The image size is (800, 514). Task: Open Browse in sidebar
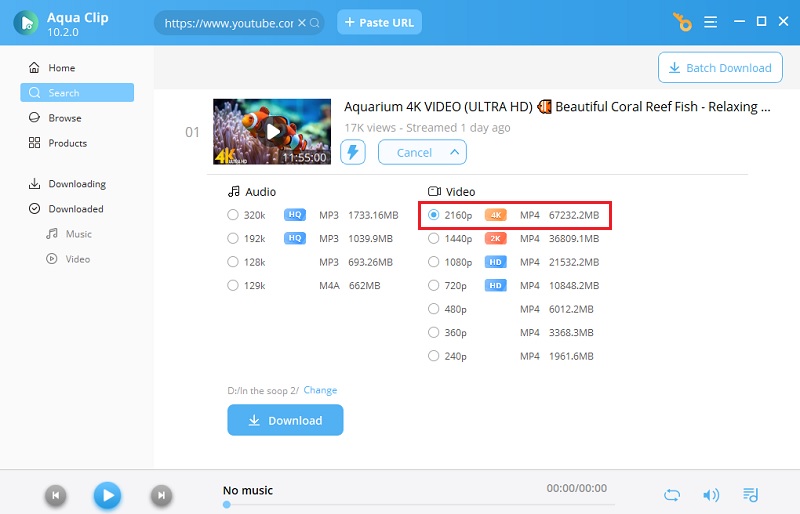pyautogui.click(x=77, y=117)
